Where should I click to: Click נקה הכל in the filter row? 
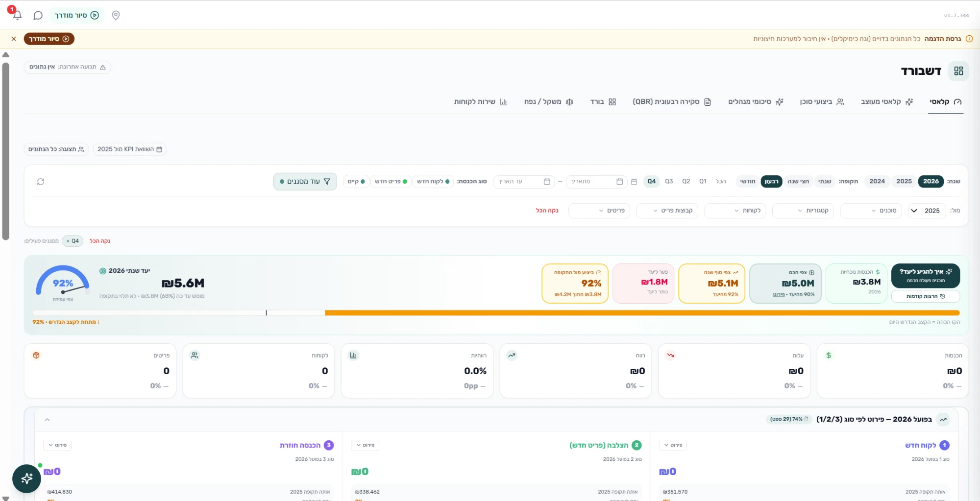click(x=547, y=211)
